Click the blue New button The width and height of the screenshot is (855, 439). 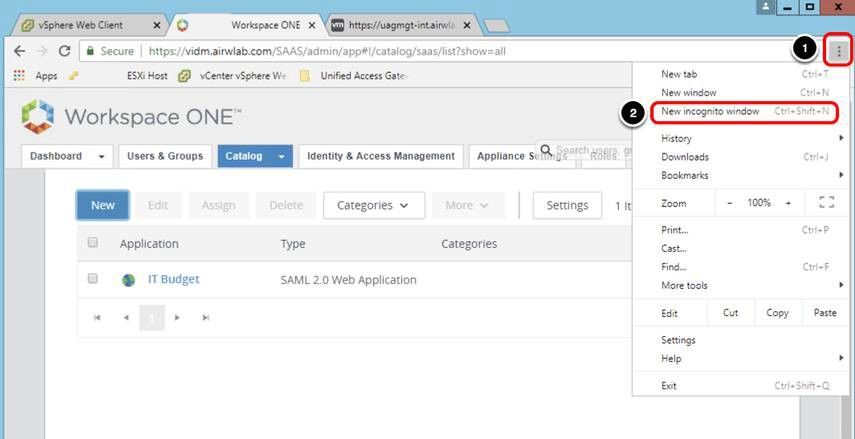(103, 205)
